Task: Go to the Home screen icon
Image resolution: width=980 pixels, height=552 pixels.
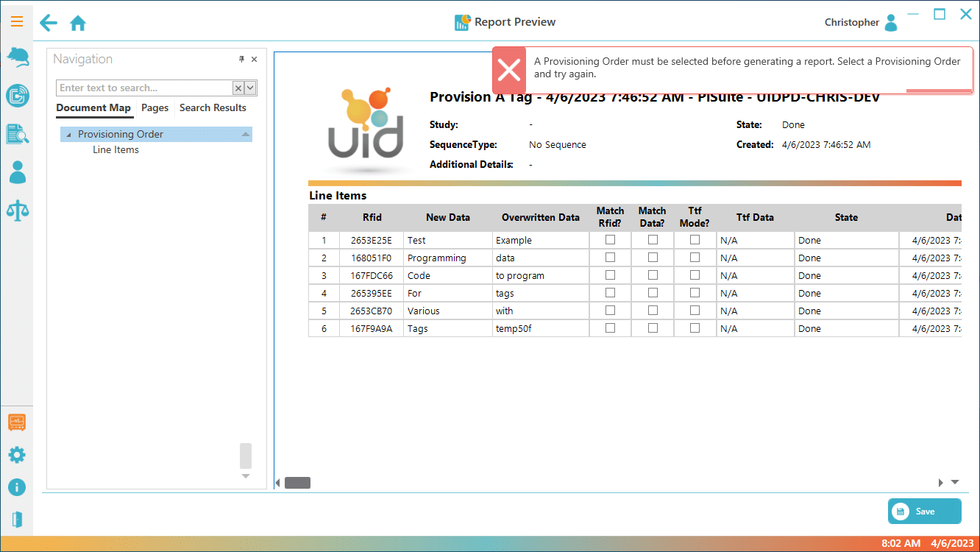Action: point(78,24)
